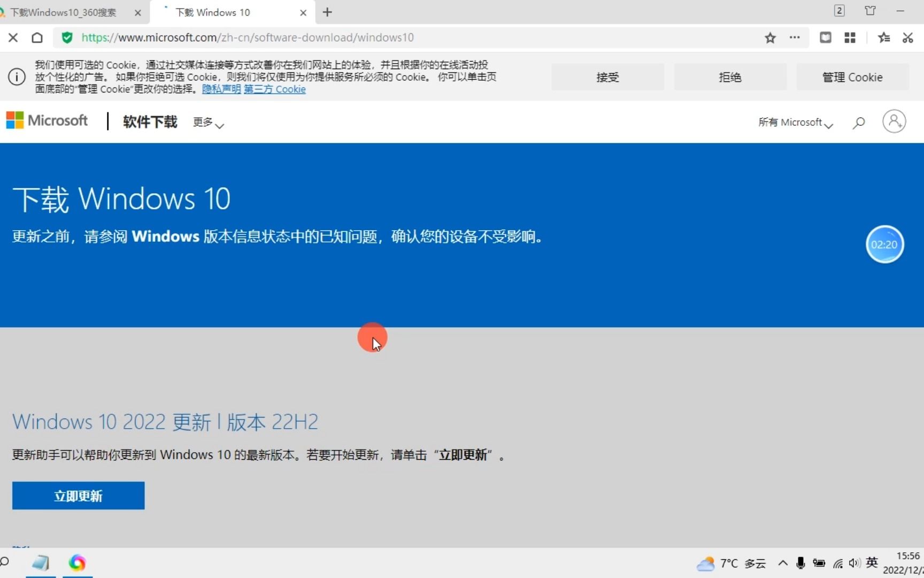
Task: Click the microphone tray icon
Action: pyautogui.click(x=800, y=563)
